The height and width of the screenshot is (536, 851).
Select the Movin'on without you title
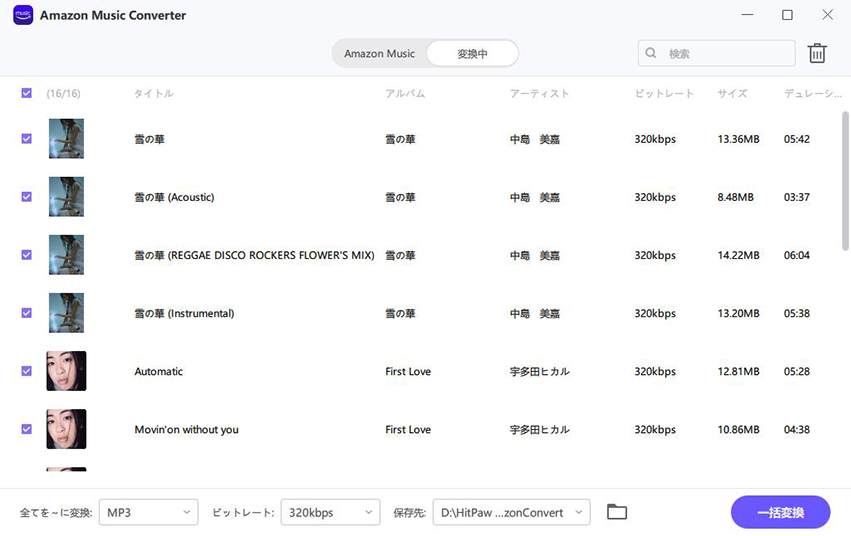187,429
